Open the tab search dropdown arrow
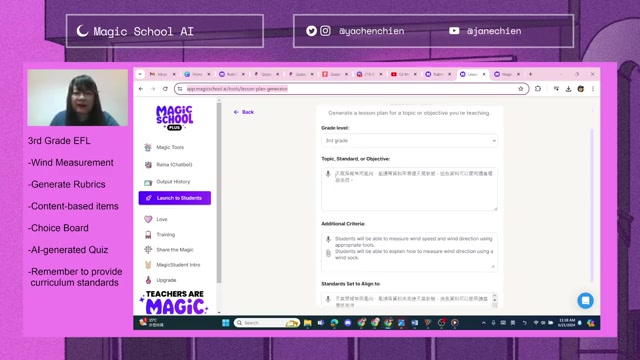 (x=140, y=74)
